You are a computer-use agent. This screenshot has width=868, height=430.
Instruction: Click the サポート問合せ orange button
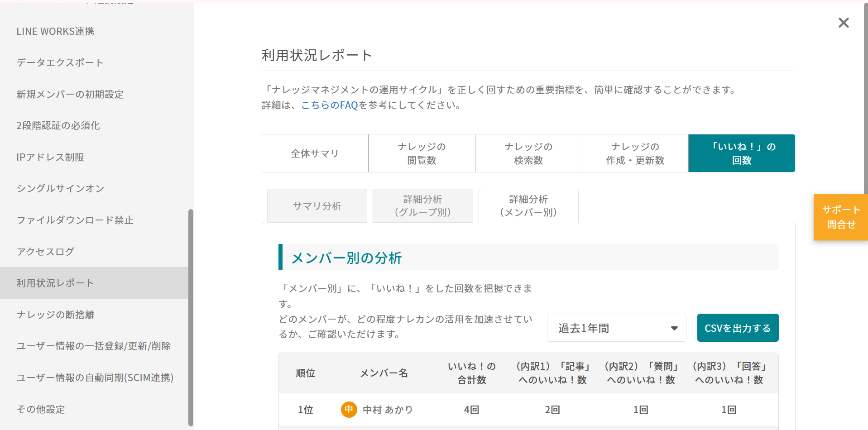(x=840, y=217)
